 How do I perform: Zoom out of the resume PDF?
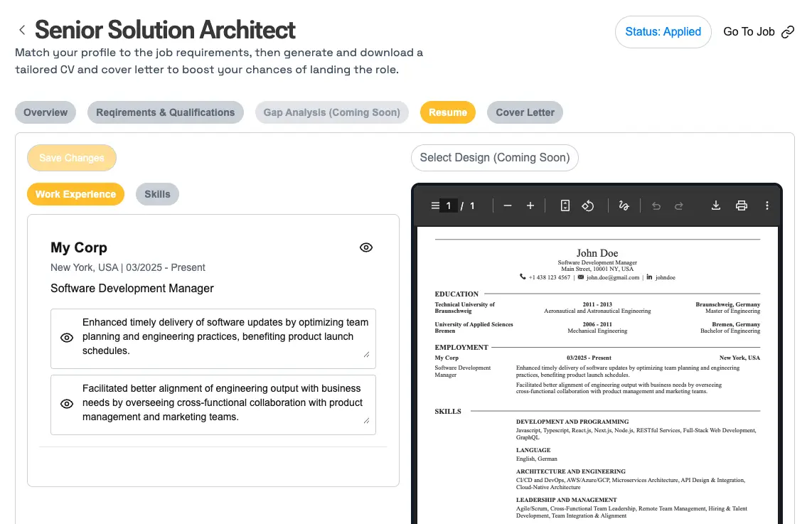click(508, 205)
